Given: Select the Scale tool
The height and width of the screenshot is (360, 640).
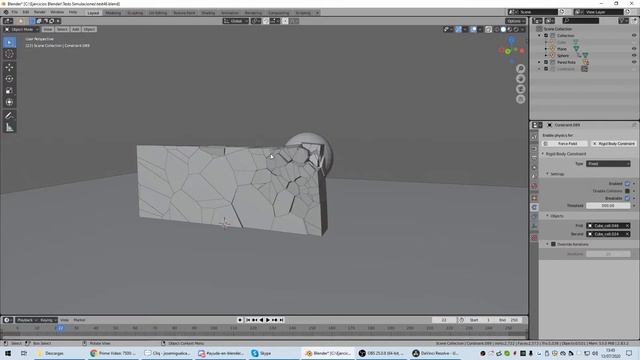Looking at the screenshot, I should click(9, 91).
